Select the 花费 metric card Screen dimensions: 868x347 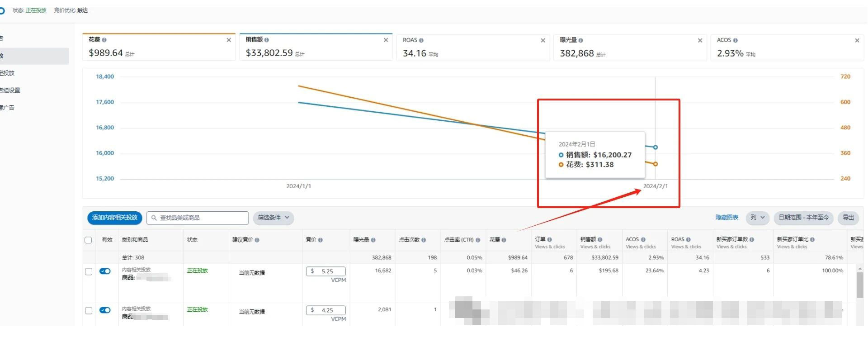[159, 47]
